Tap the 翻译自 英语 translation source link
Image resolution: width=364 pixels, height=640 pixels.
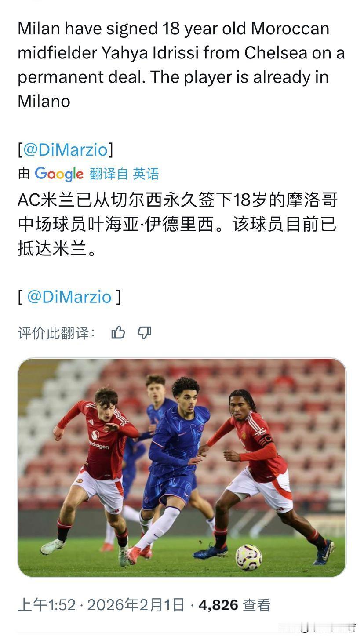(124, 174)
